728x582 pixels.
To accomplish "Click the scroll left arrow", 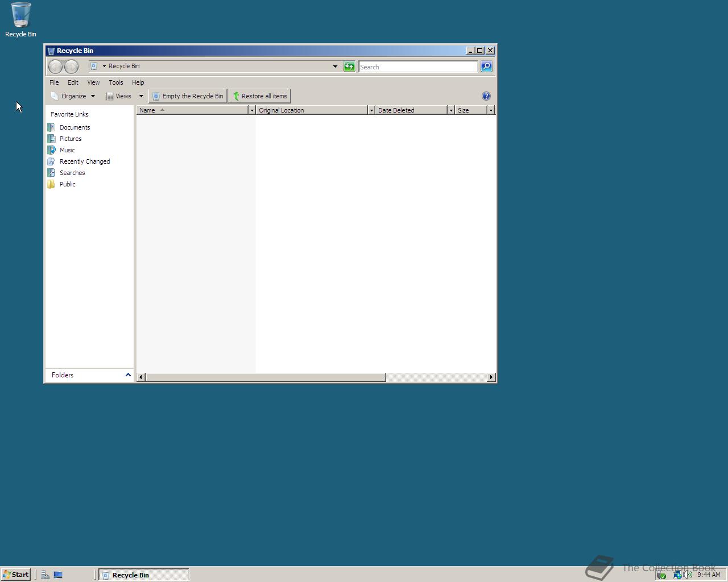I will tap(141, 377).
